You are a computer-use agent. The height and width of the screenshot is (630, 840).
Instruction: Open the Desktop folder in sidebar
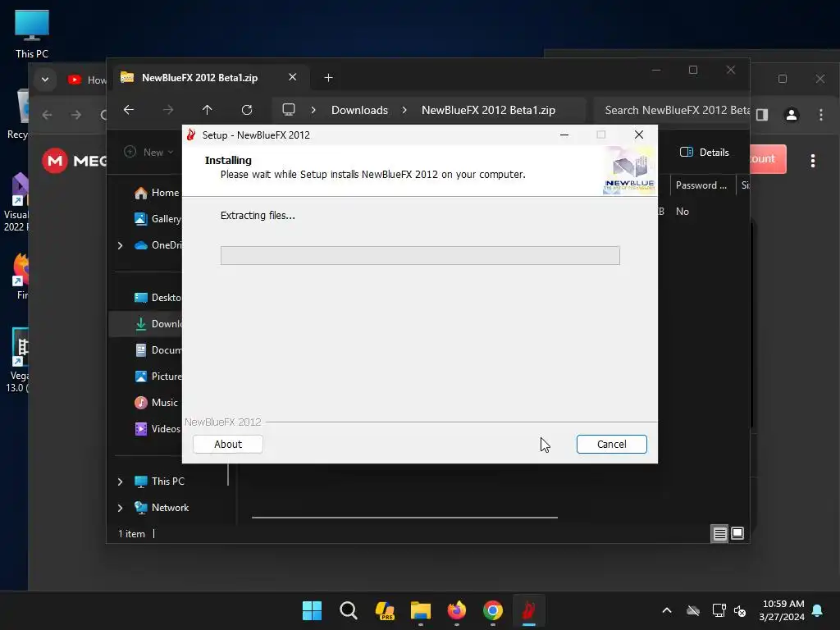[x=157, y=297]
